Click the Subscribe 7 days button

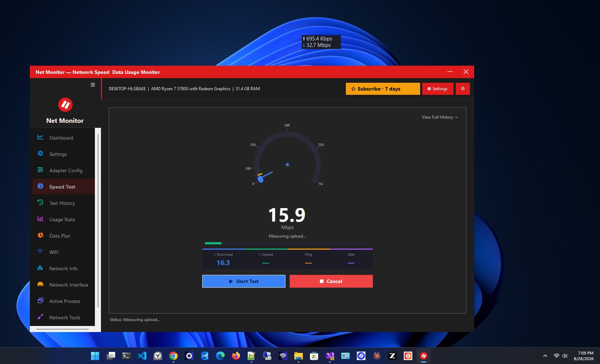(383, 89)
